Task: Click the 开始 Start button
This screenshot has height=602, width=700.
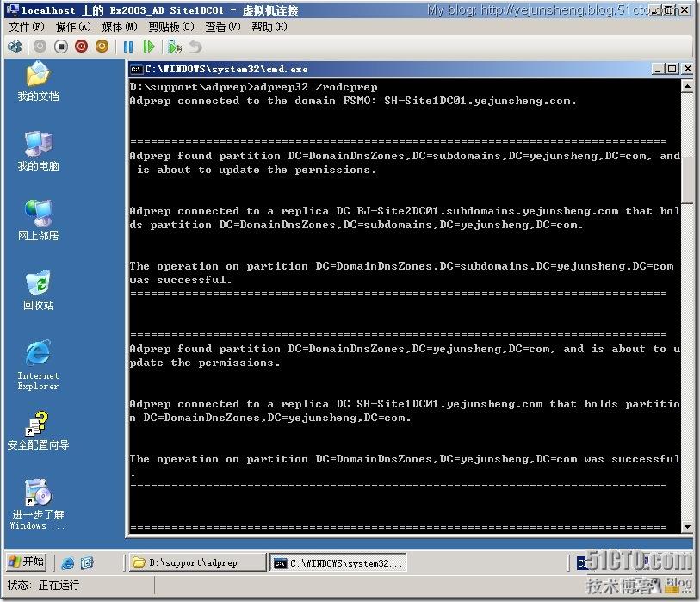Action: pyautogui.click(x=27, y=562)
